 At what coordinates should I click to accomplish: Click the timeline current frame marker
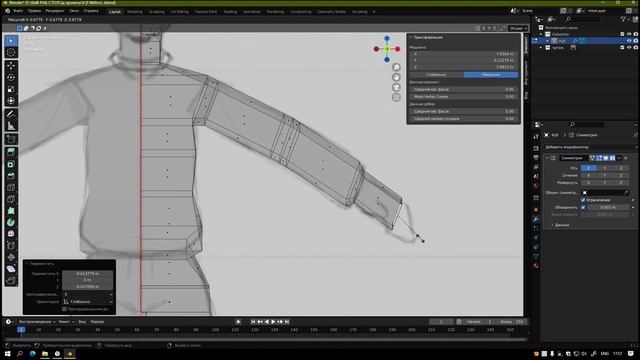tap(21, 329)
